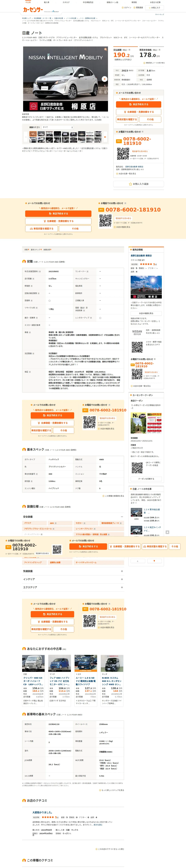186x868 pixels.
Task: Open 長野日産自動車 柳原店 link beside 販売店名
Action: (134, 167)
